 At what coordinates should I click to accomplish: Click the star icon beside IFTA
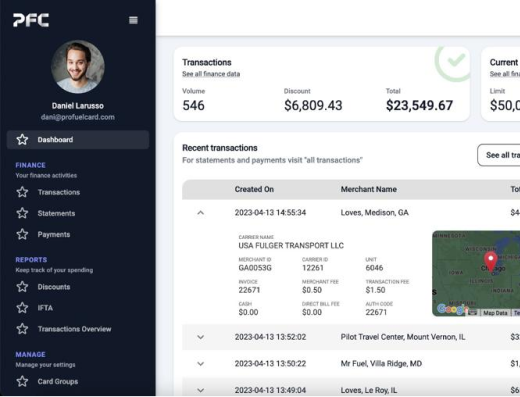(x=22, y=308)
